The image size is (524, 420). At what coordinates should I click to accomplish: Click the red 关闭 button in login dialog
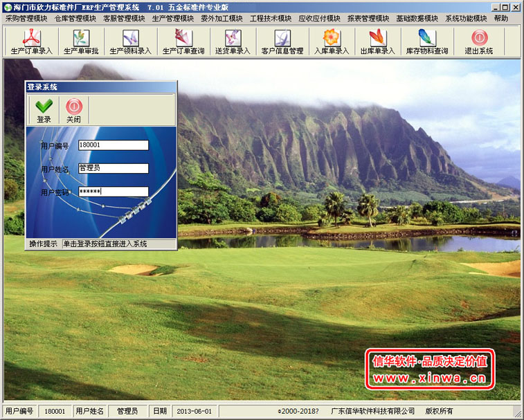point(74,110)
